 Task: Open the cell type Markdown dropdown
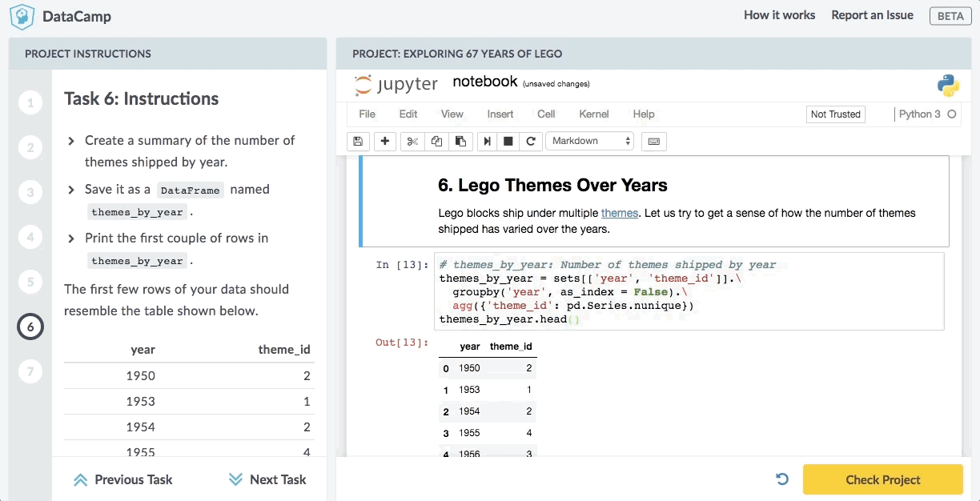pos(589,141)
